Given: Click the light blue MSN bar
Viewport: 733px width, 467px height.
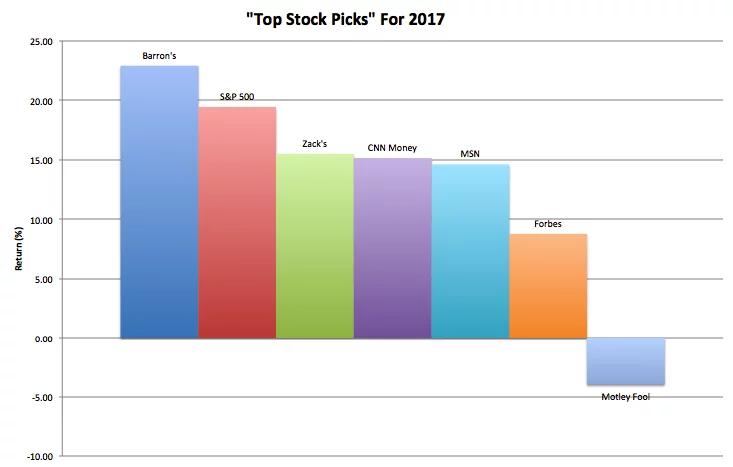Looking at the screenshot, I should [x=471, y=251].
